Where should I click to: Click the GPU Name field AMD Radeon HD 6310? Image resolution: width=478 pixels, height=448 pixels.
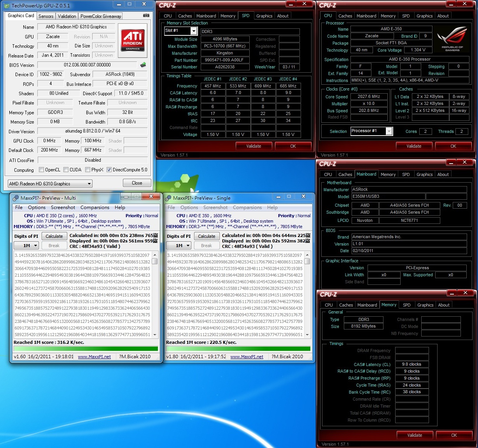click(x=76, y=27)
